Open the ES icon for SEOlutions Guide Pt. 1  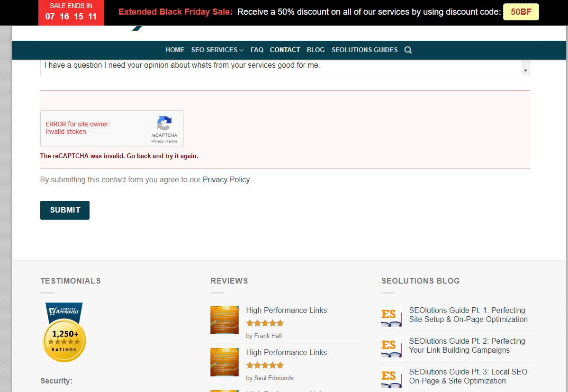point(391,316)
